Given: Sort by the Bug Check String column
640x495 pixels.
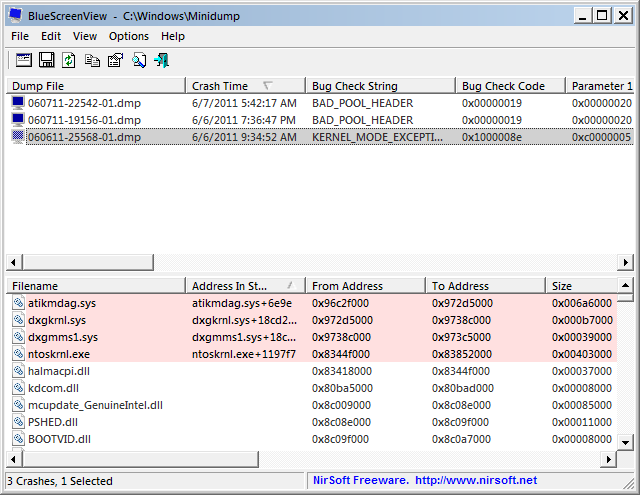Looking at the screenshot, I should tap(380, 86).
